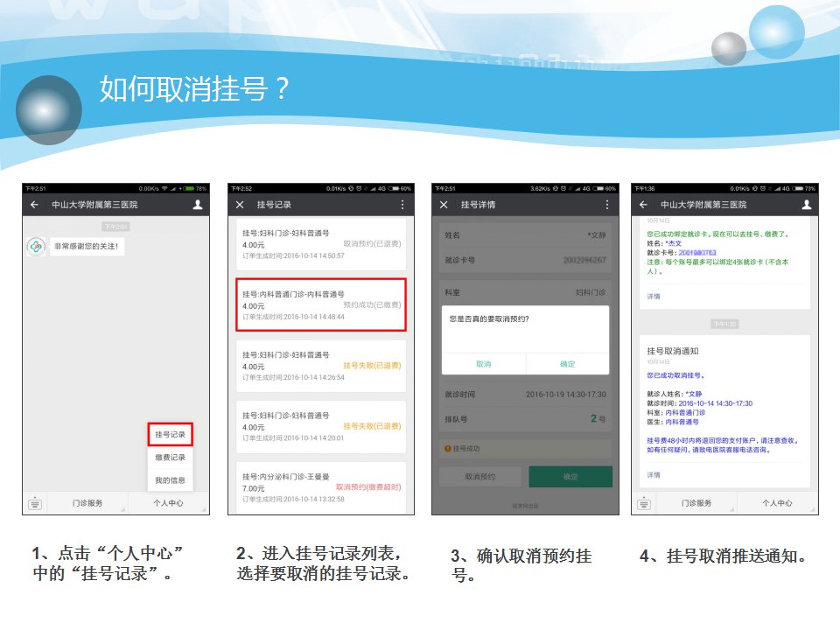Click the 挂号取消通知 message title
The image size is (840, 630).
(x=673, y=351)
